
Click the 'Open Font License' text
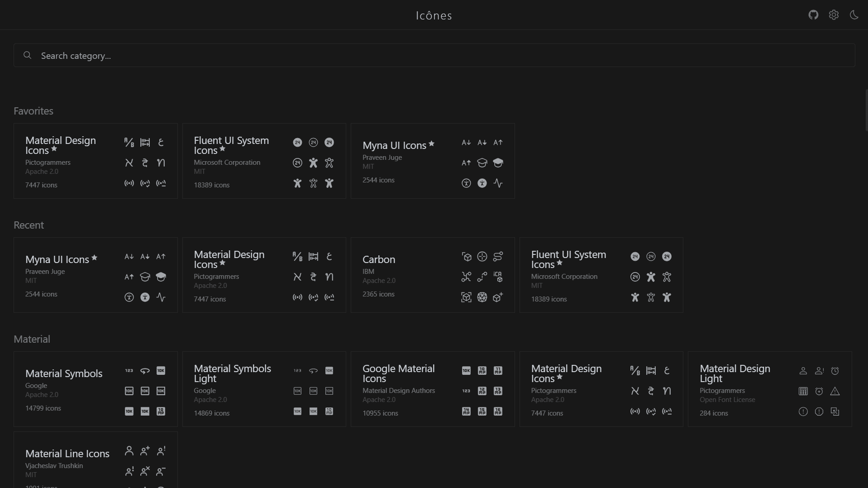(727, 400)
